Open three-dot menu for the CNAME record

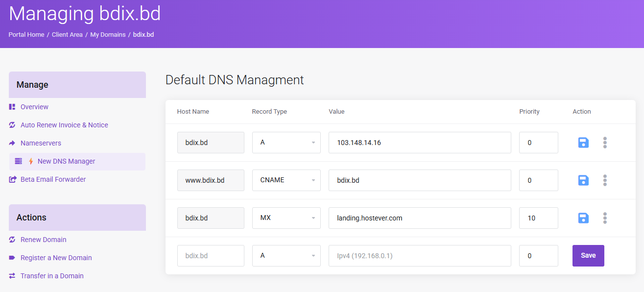tap(605, 180)
